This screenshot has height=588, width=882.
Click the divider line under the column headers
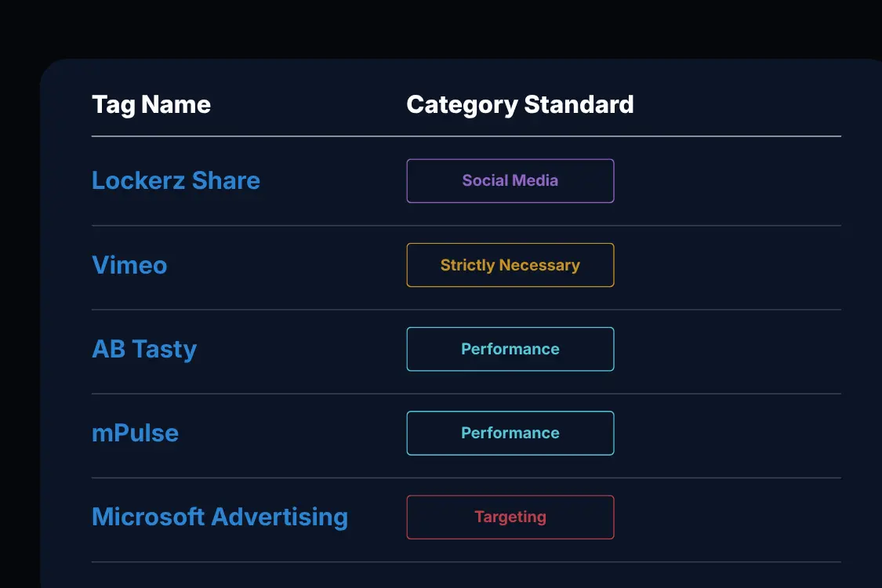466,136
